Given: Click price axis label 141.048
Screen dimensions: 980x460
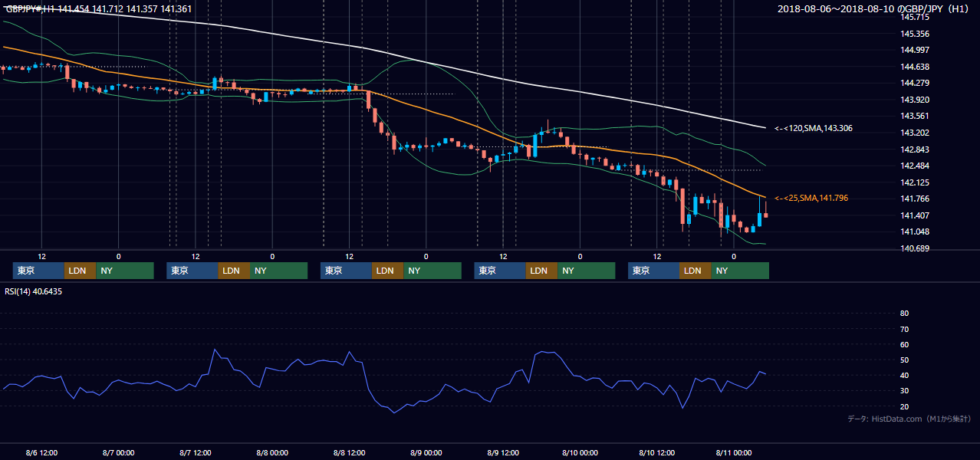Looking at the screenshot, I should (x=915, y=232).
